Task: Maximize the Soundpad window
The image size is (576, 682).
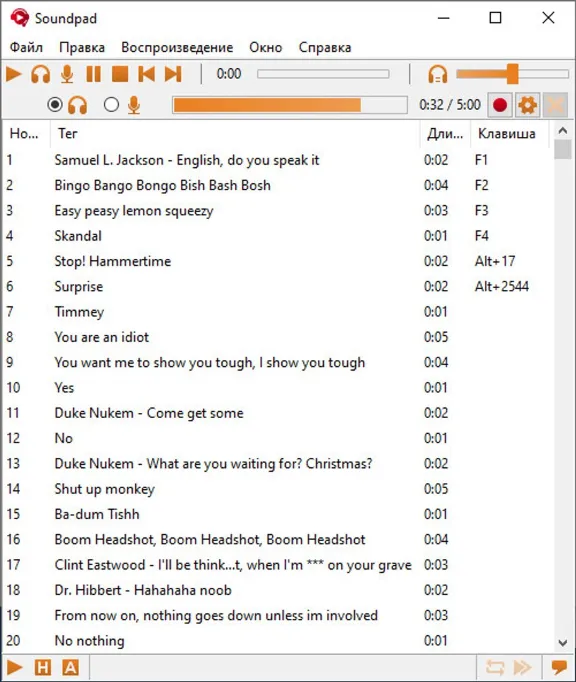Action: click(x=496, y=18)
